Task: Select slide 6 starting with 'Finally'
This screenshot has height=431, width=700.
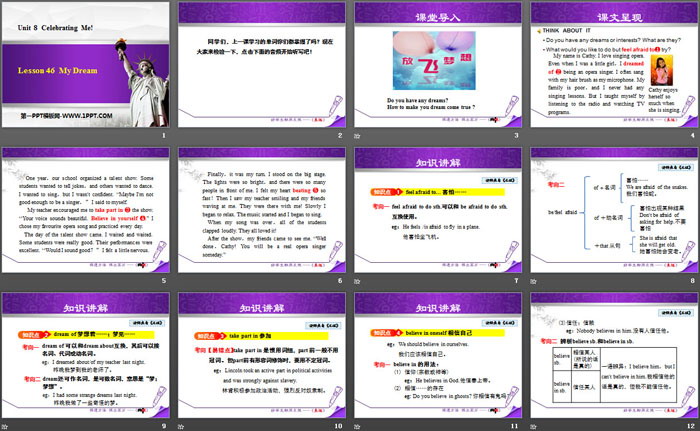Action: click(260, 210)
